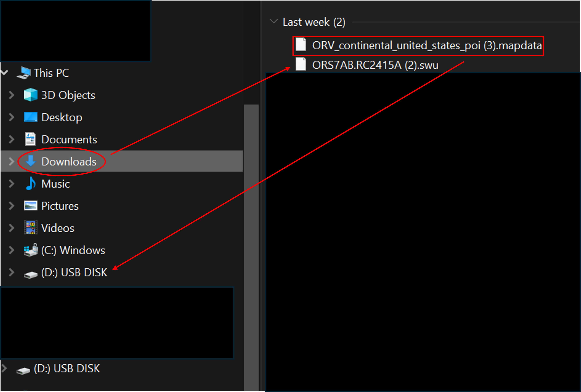Open the Videos filmstrip icon
Screen dimensions: 581x392
(x=30, y=228)
